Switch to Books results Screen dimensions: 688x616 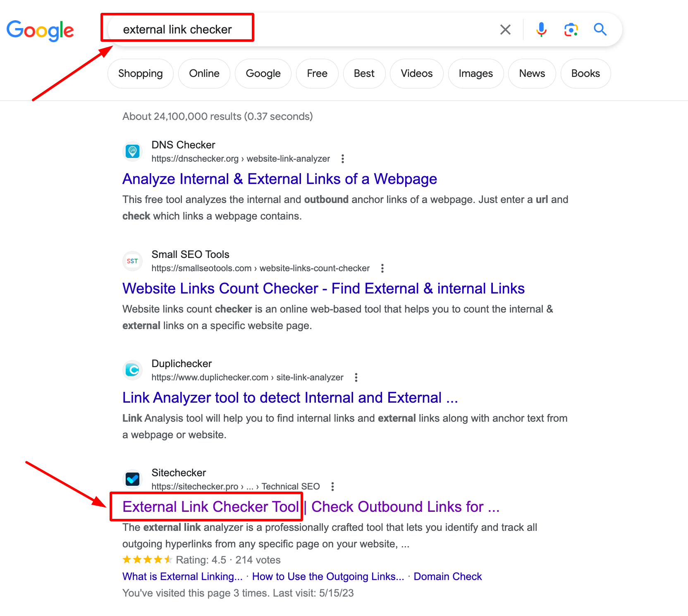coord(585,74)
